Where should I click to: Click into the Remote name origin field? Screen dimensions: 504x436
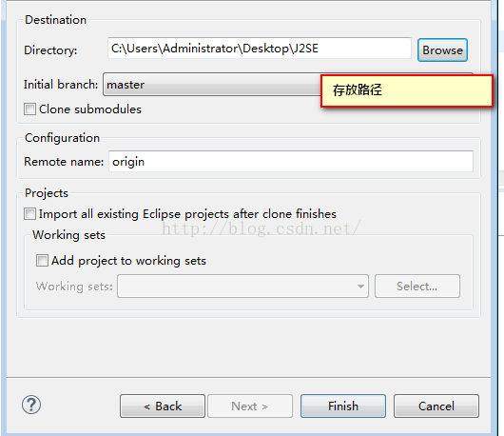point(291,162)
